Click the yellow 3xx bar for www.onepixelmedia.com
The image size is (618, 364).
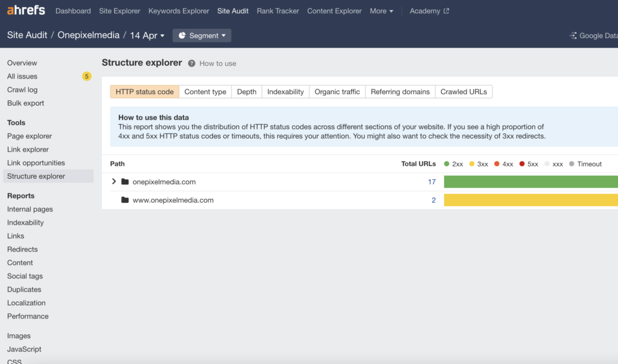[531, 200]
